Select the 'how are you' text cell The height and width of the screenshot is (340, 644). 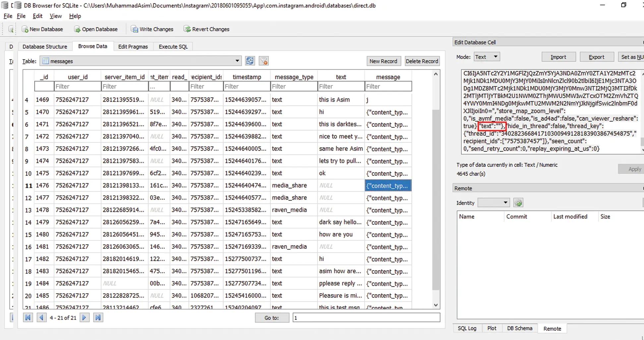pos(341,234)
